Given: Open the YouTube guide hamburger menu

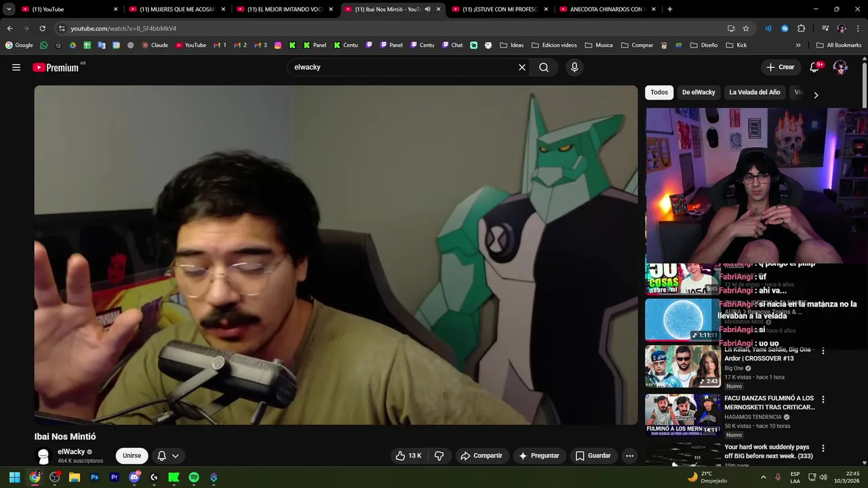Looking at the screenshot, I should click(x=16, y=67).
